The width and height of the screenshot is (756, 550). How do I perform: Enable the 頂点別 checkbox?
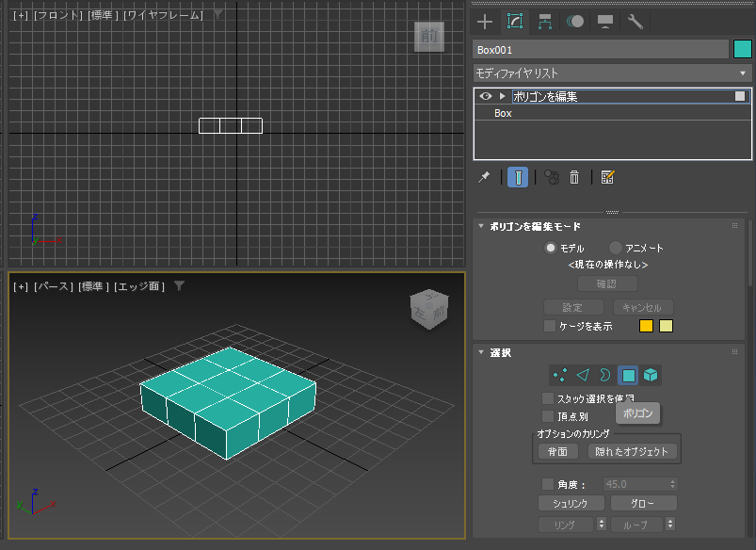(x=548, y=416)
